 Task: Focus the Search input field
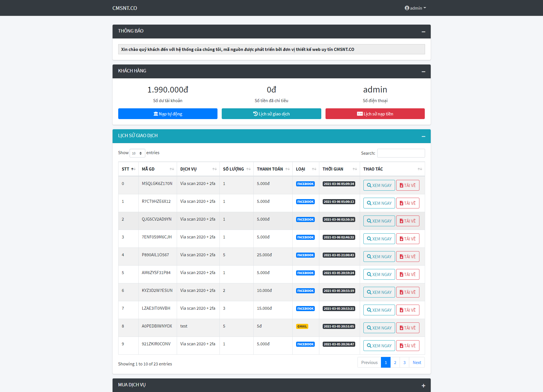(x=401, y=153)
